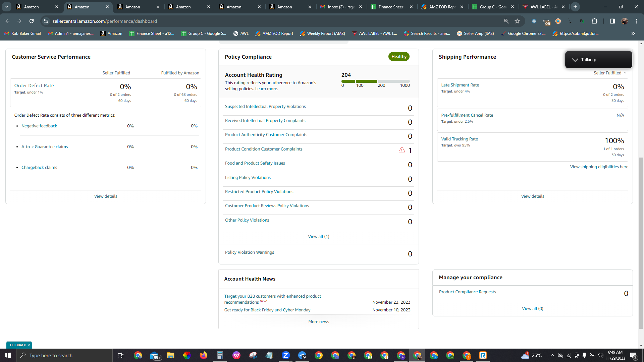Click View details under Shipping Performance
644x362 pixels.
(x=533, y=196)
